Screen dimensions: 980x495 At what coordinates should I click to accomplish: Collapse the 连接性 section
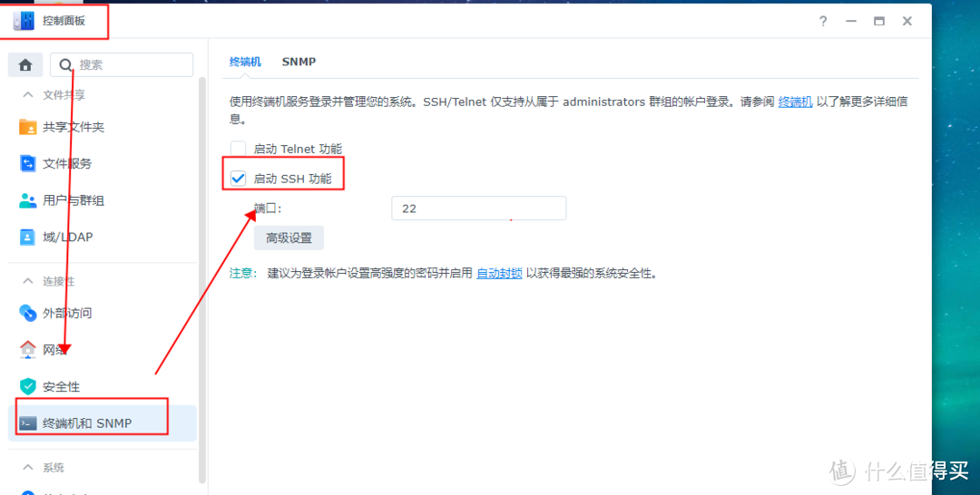(27, 282)
